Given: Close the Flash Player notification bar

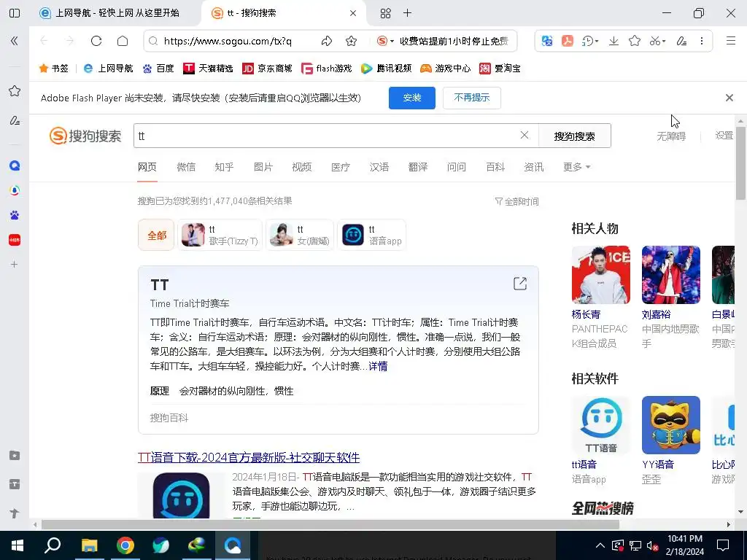Looking at the screenshot, I should pos(729,98).
